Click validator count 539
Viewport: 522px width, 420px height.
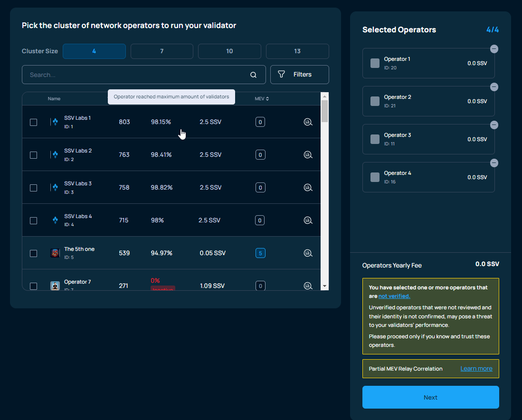(x=124, y=253)
